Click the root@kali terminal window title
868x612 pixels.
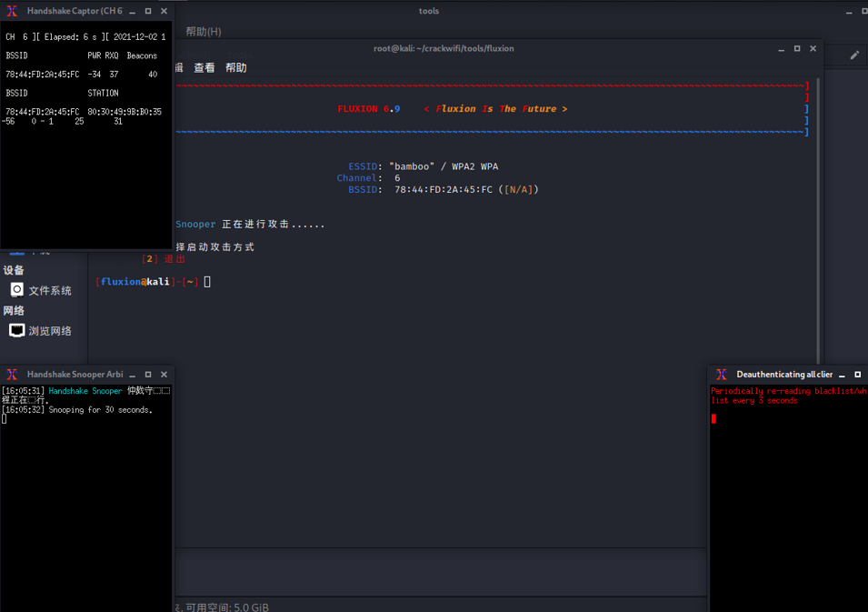pos(444,48)
